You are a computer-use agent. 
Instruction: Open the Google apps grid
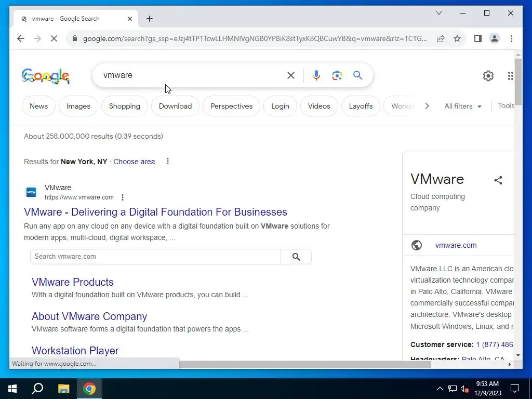(510, 76)
